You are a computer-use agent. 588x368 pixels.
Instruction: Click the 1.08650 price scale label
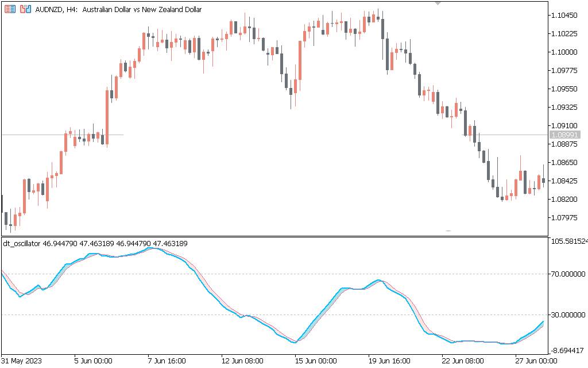pos(564,163)
